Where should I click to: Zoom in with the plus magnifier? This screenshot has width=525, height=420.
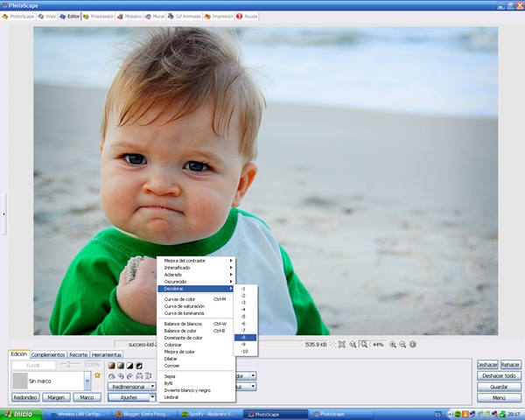pos(393,344)
